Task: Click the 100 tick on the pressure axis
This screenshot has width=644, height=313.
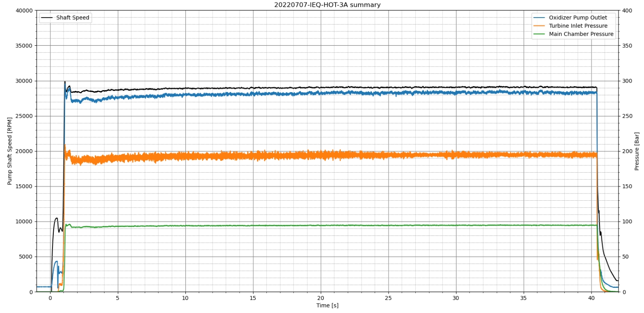Action: [x=627, y=222]
